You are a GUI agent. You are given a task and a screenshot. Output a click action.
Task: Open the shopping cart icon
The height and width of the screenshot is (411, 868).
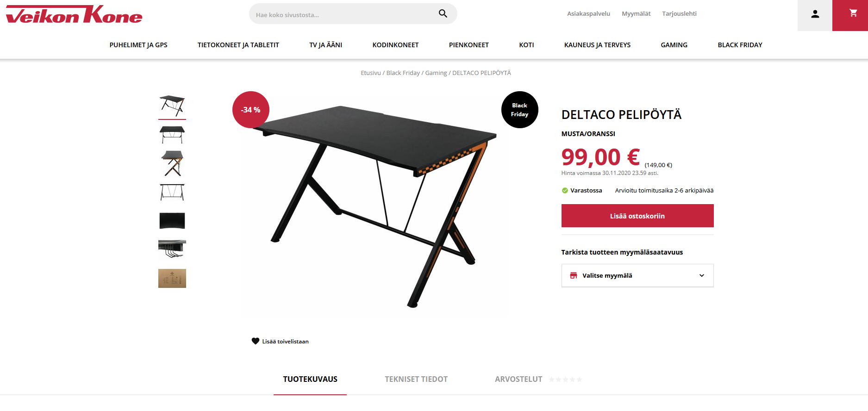click(x=853, y=13)
